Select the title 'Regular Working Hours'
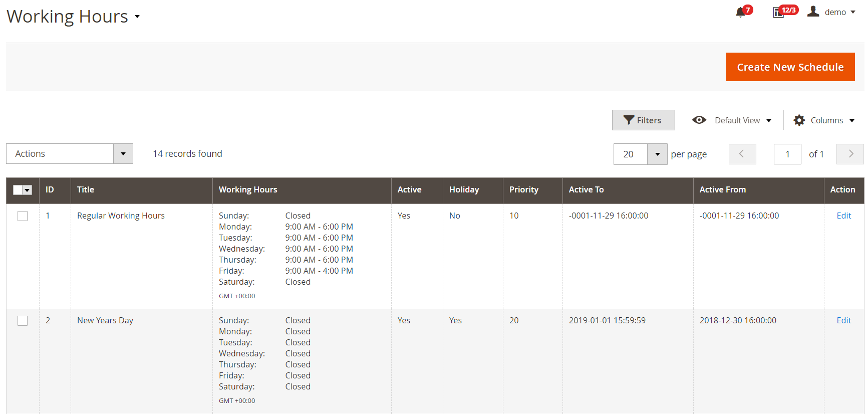 pyautogui.click(x=121, y=216)
